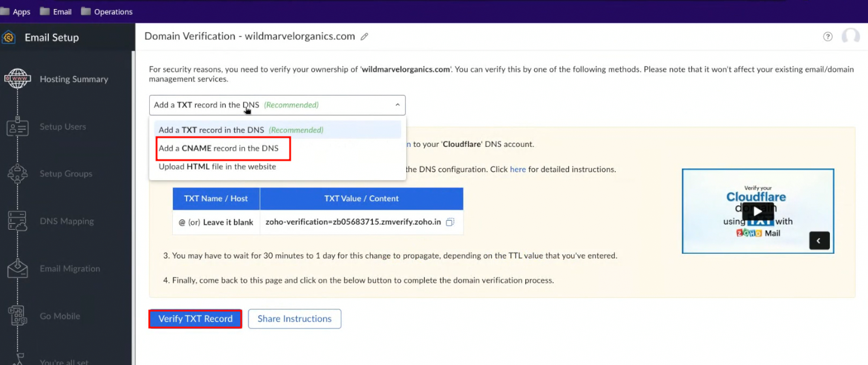This screenshot has width=868, height=365.
Task: Click the Hosting Summary globe icon
Action: (x=18, y=79)
